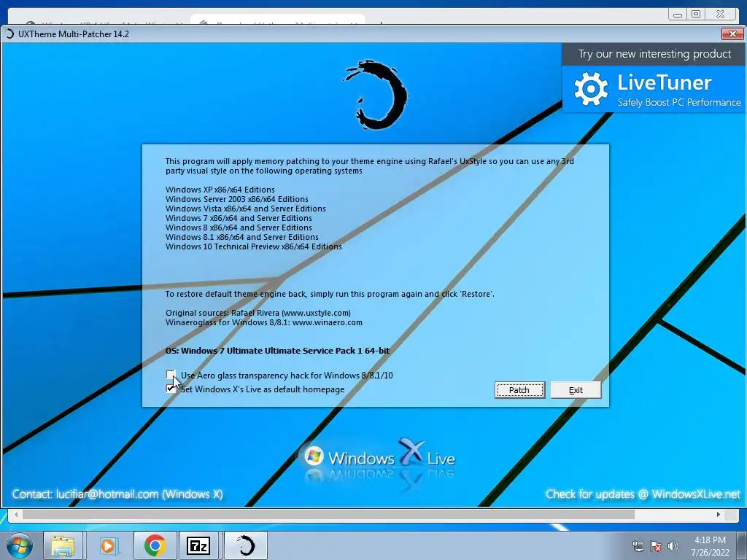
Task: Click LiveTuner product name text
Action: click(664, 82)
